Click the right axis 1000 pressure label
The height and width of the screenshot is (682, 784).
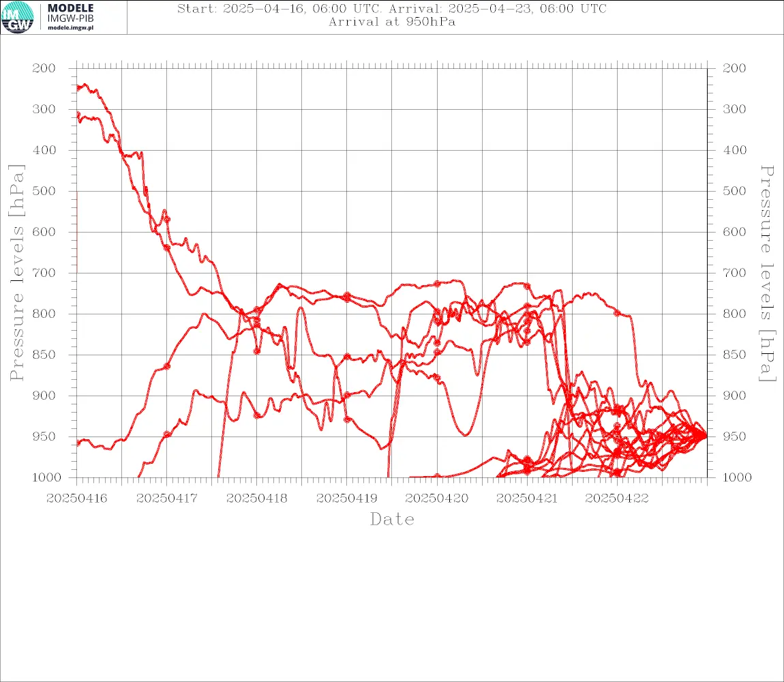pos(737,477)
